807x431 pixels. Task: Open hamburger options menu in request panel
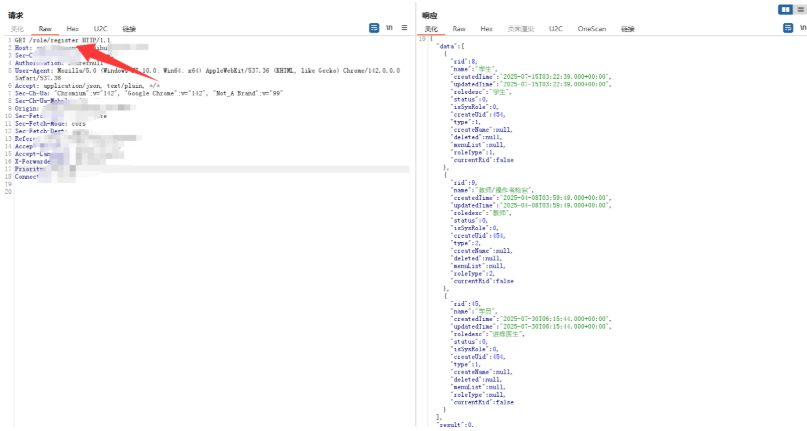(405, 28)
